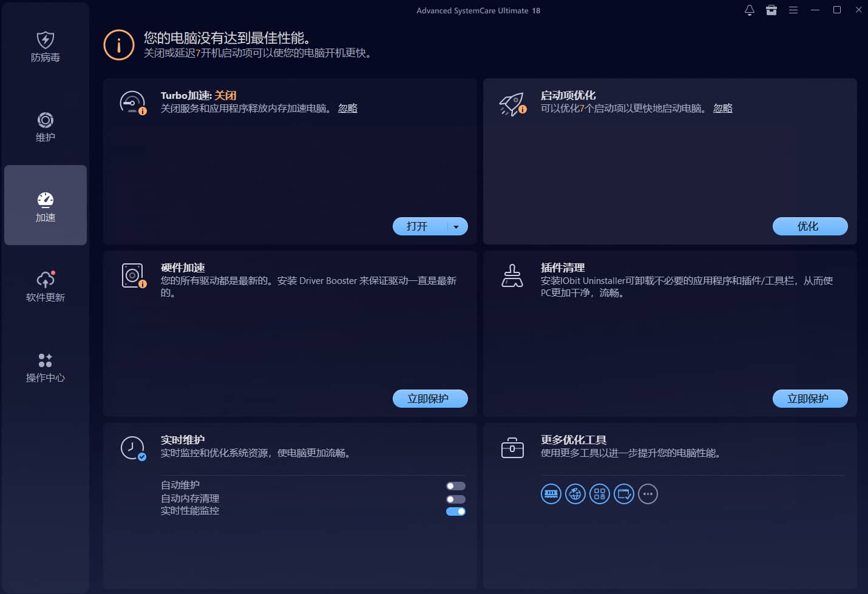The width and height of the screenshot is (868, 594).
Task: Expand the 打开 button dropdown arrow
Action: pos(456,226)
